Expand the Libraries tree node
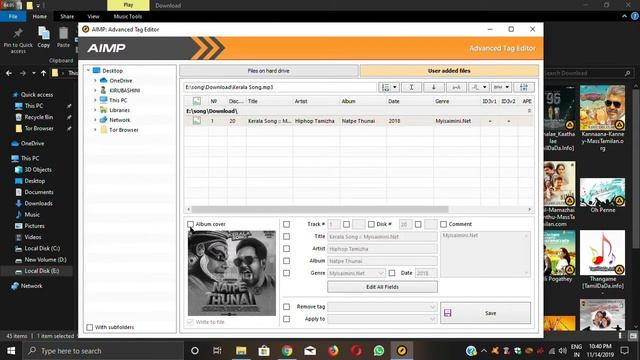The height and width of the screenshot is (360, 640). coord(95,110)
